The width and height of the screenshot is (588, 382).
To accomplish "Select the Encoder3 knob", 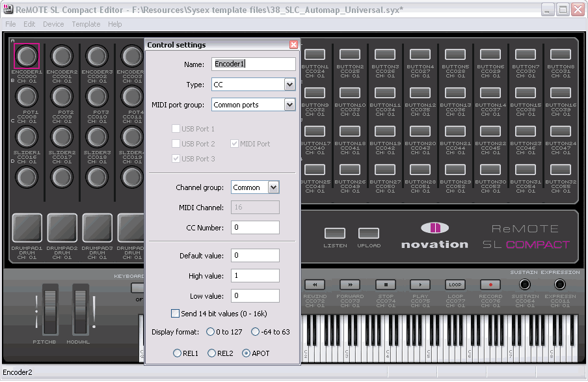I will tap(97, 56).
